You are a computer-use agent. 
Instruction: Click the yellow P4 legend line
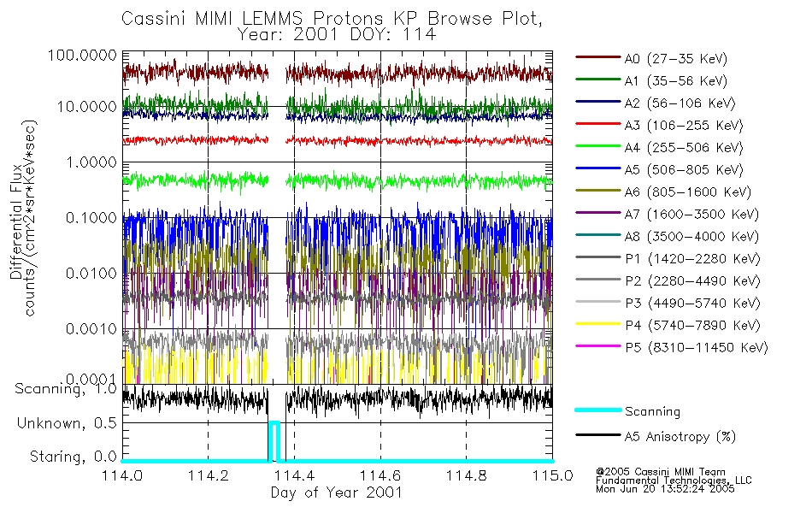tap(598, 324)
